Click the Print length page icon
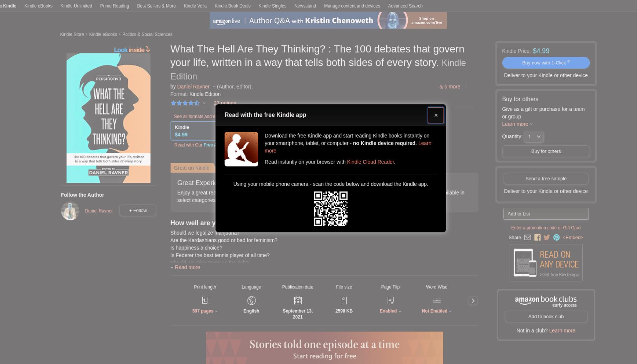 [205, 300]
